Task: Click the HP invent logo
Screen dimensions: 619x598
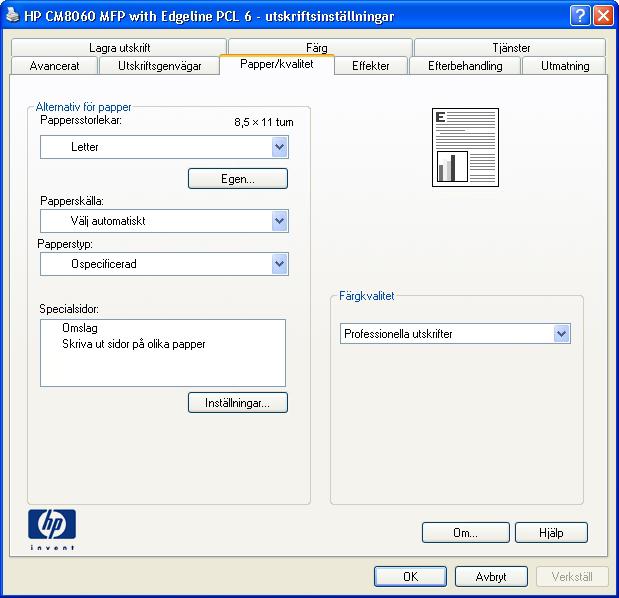Action: pos(52,530)
